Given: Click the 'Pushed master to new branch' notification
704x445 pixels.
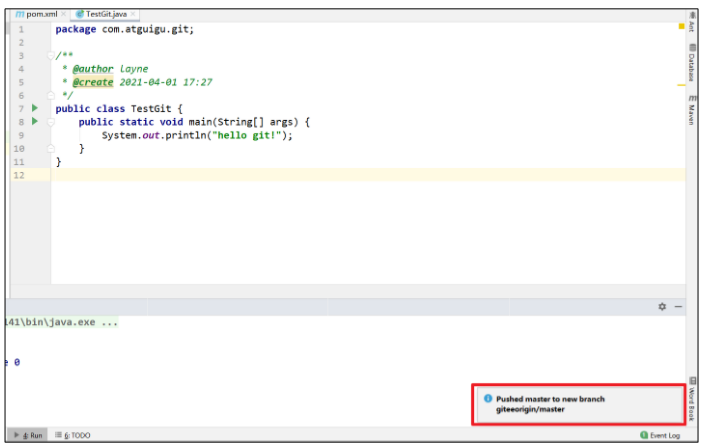Looking at the screenshot, I should click(579, 404).
